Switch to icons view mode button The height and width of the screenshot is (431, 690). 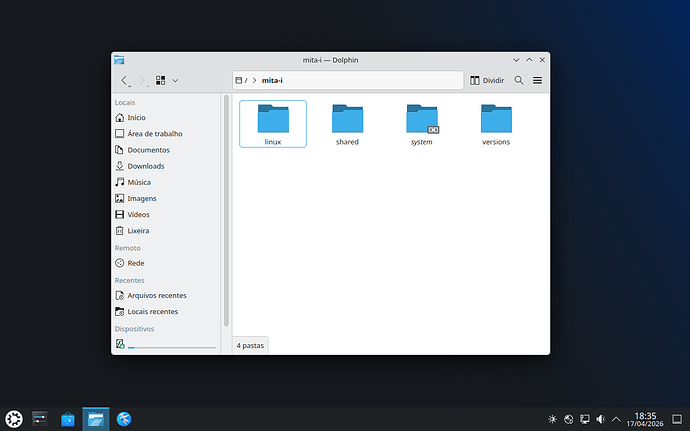161,80
